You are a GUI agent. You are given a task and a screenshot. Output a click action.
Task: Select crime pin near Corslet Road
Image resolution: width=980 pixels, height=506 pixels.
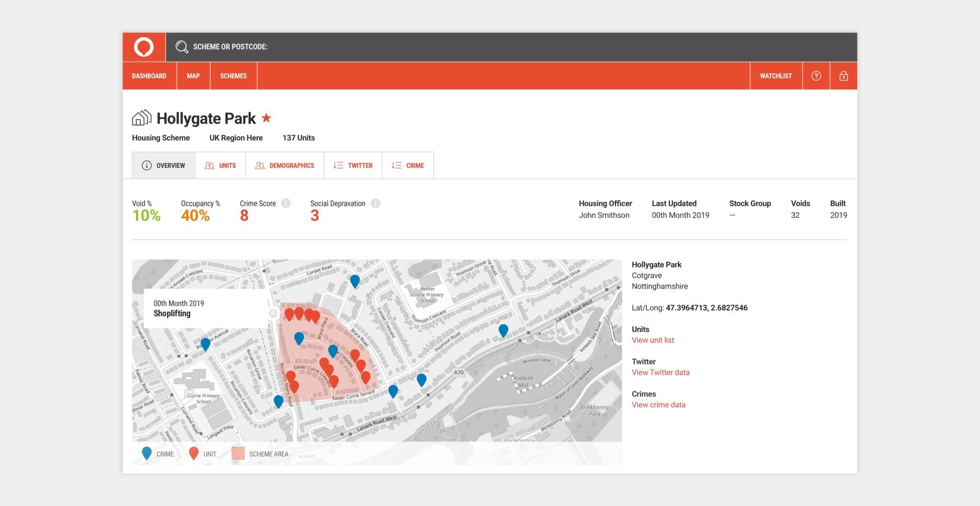(x=355, y=281)
